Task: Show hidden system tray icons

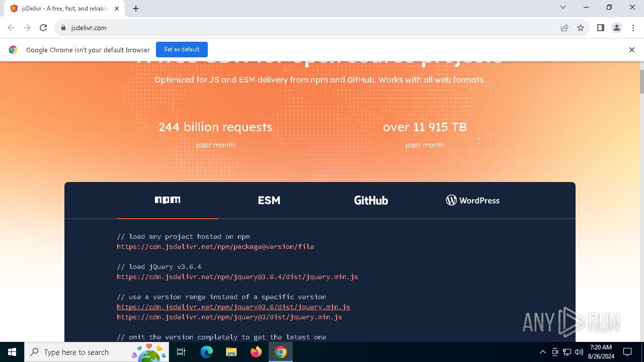Action: pyautogui.click(x=542, y=352)
